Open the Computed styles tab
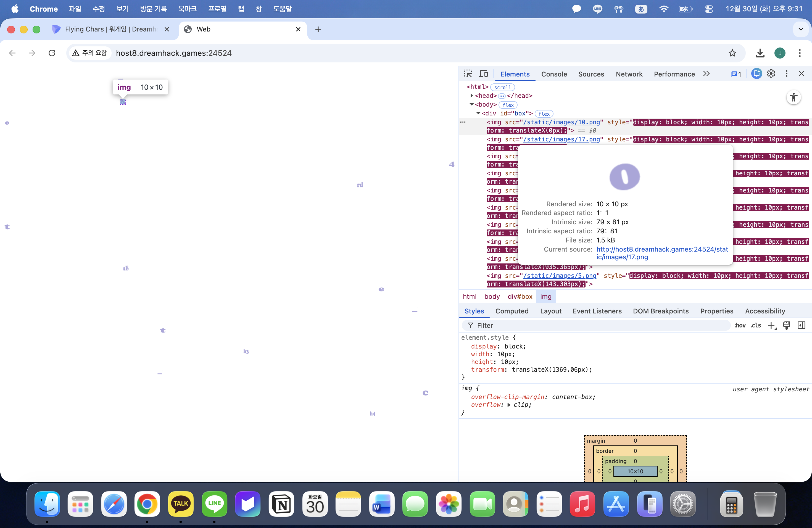This screenshot has width=812, height=528. point(512,311)
